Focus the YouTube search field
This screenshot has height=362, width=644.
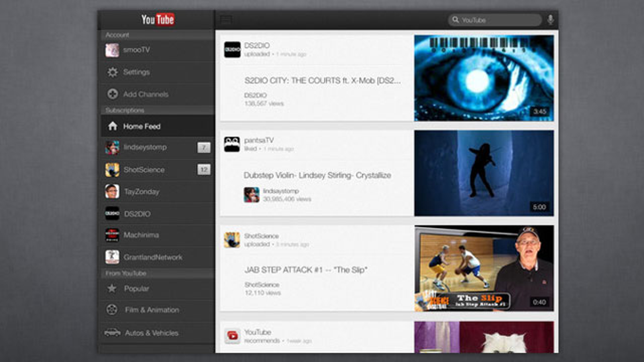pyautogui.click(x=495, y=20)
